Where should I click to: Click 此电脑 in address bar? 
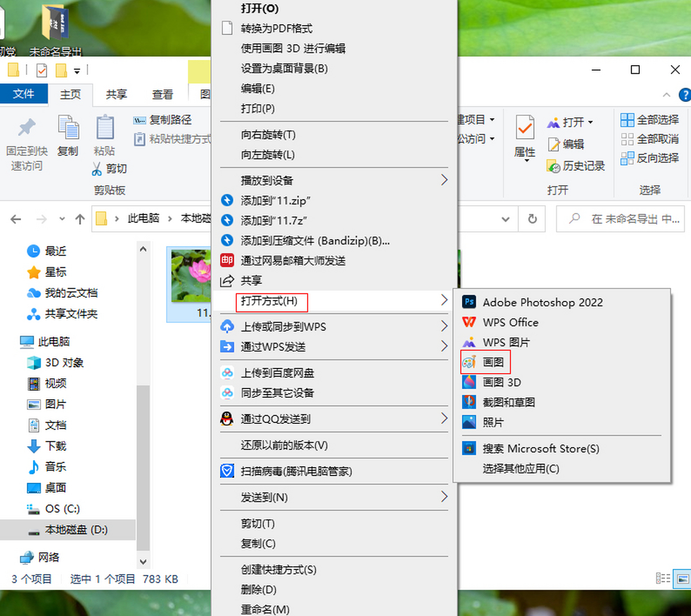[143, 218]
